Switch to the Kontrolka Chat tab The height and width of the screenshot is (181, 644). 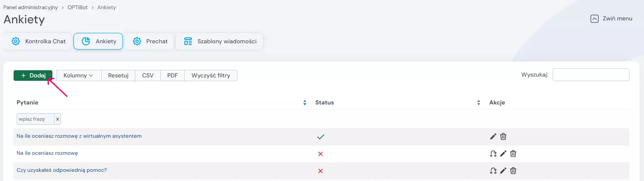[39, 41]
